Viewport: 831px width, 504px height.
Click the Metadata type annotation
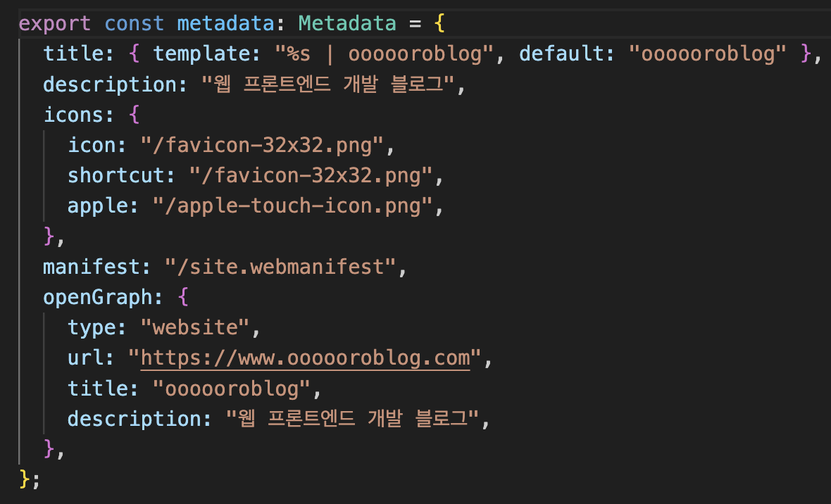[347, 23]
